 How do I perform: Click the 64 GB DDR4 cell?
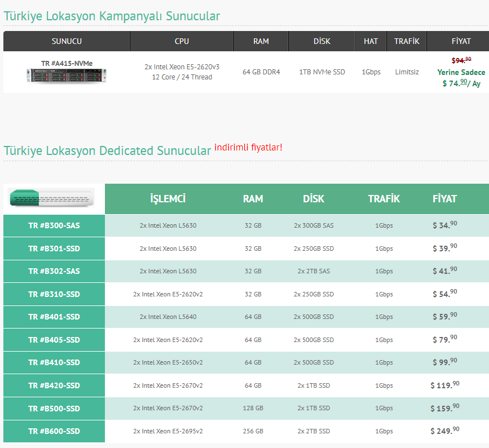pos(261,72)
